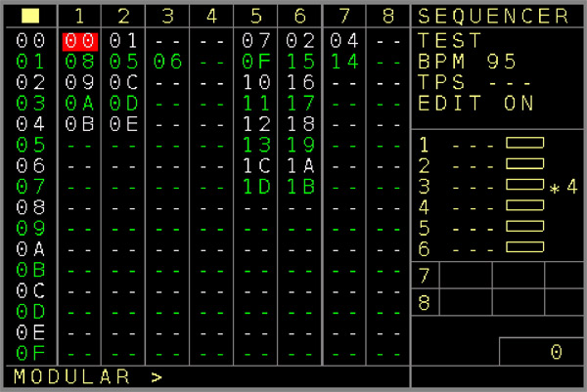
Task: Click the TEST song name
Action: (449, 40)
